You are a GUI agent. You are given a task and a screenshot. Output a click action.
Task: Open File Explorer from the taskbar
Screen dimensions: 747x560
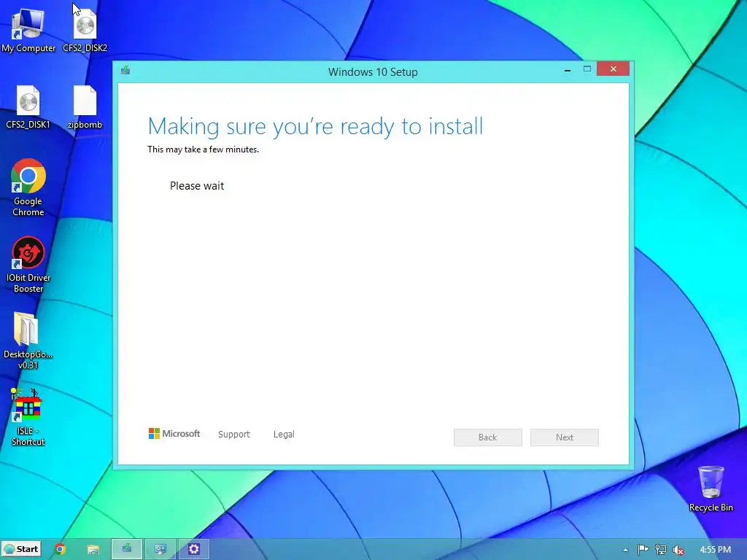[x=93, y=549]
